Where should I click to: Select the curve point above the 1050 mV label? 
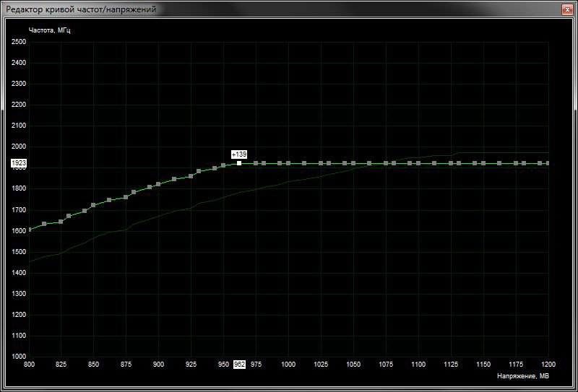click(353, 163)
